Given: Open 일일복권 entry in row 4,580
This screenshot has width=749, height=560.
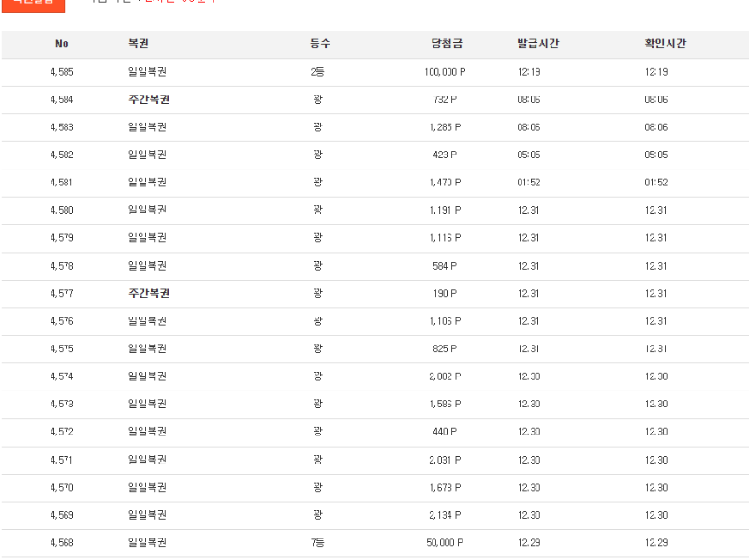Looking at the screenshot, I should 146,211.
